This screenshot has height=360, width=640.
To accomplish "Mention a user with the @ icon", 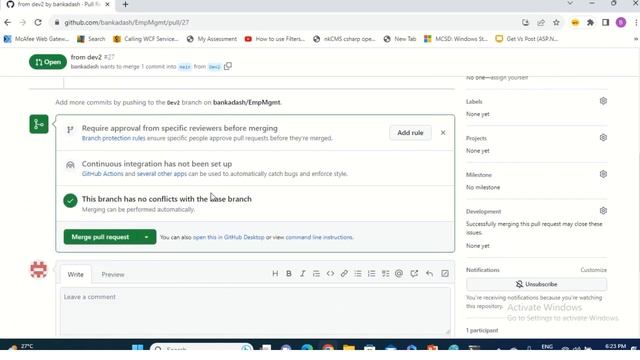I will [399, 273].
